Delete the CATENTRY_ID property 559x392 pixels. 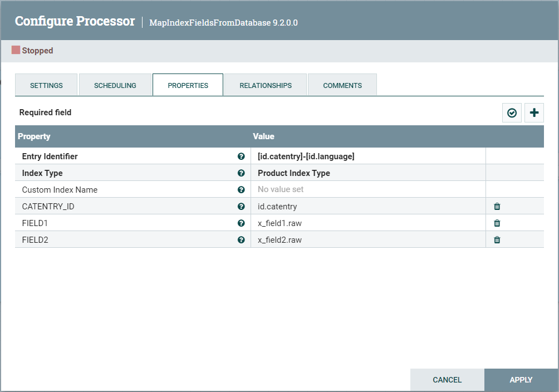(x=497, y=207)
